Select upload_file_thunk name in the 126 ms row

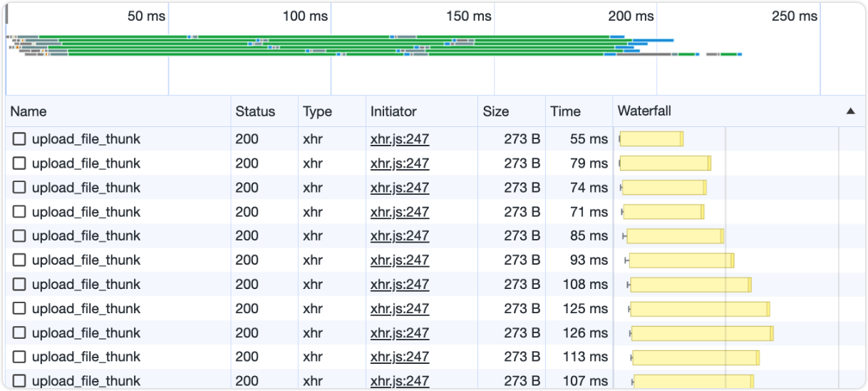pyautogui.click(x=86, y=332)
